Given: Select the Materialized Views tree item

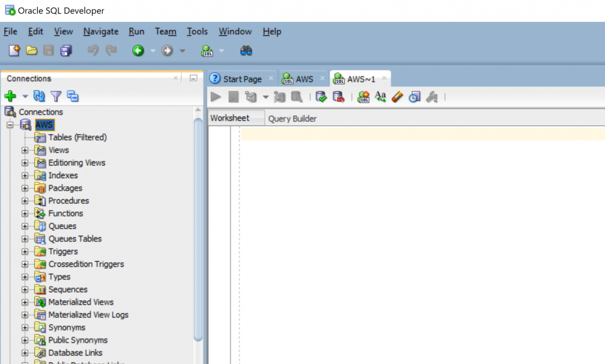Looking at the screenshot, I should pyautogui.click(x=81, y=302).
